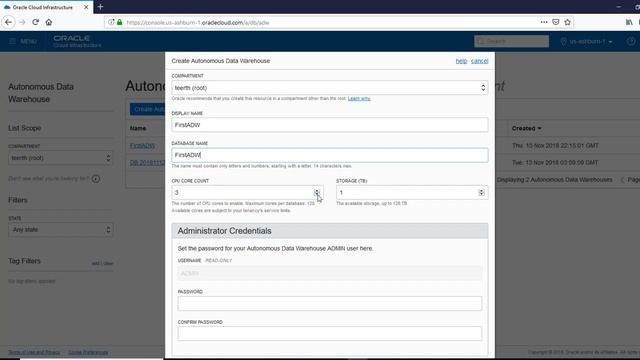Open the us-ashburn-1 region dropdown

point(587,42)
